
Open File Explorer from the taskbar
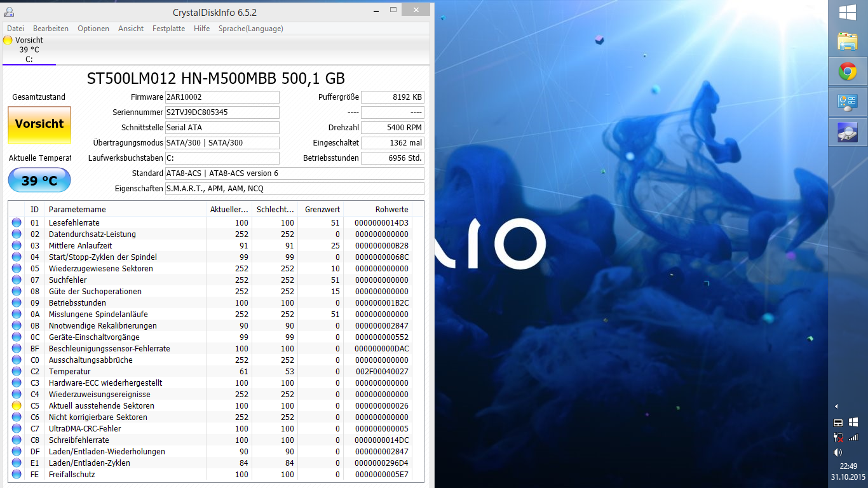(847, 41)
